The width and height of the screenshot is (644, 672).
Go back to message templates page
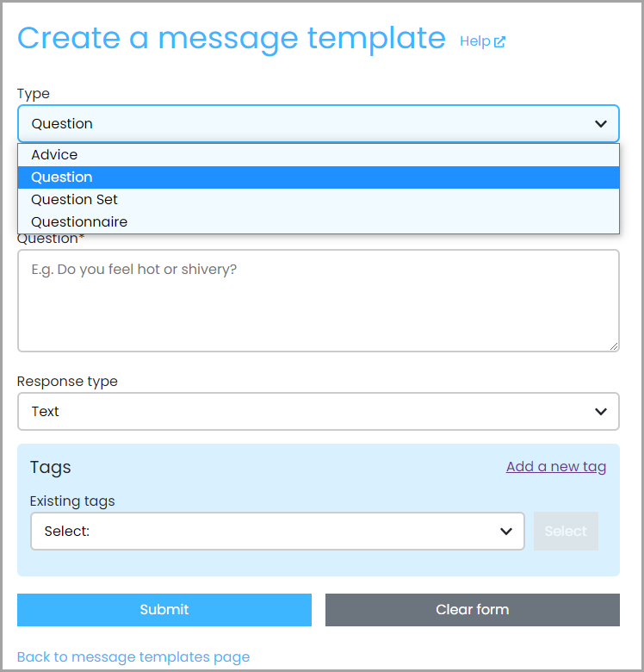(x=133, y=657)
